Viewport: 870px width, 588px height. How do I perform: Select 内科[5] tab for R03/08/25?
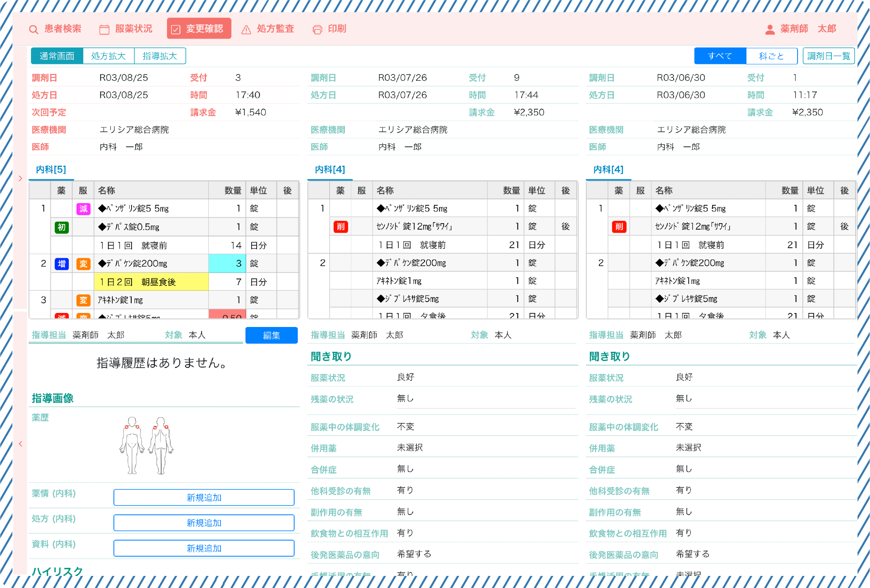click(x=51, y=170)
